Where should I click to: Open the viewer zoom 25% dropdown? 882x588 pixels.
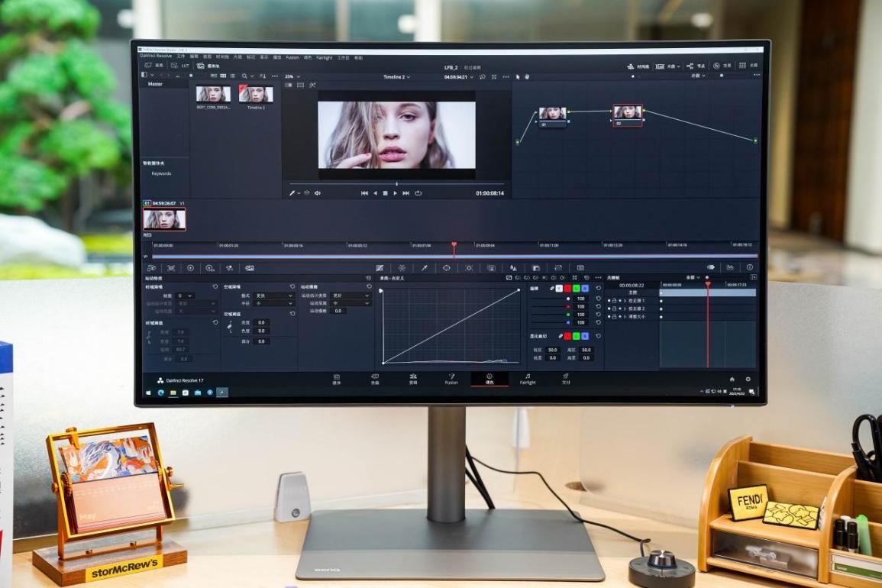(292, 76)
